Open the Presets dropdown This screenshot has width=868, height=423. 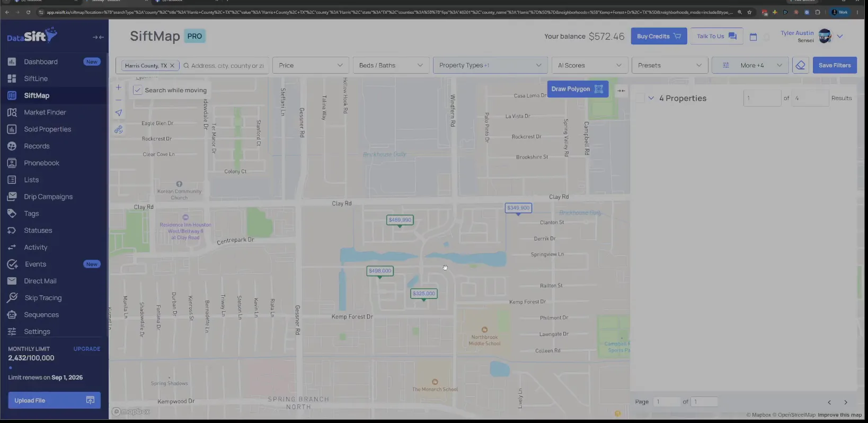click(x=670, y=65)
